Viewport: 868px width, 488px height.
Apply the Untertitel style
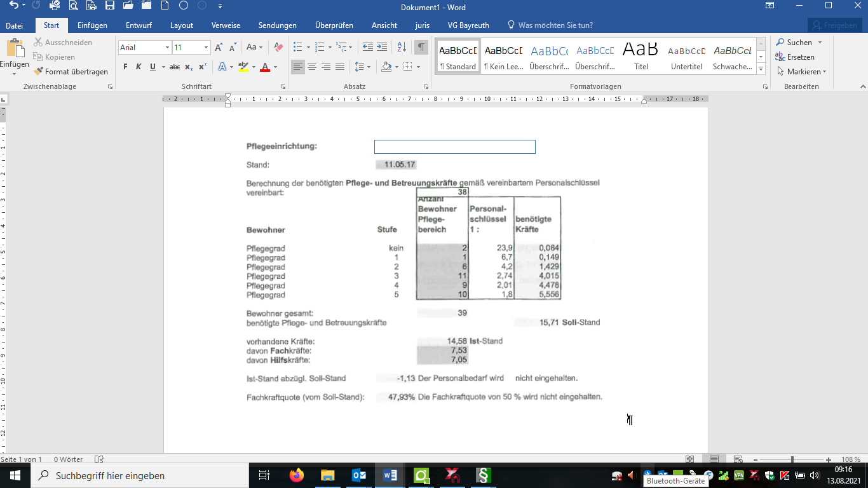pyautogui.click(x=687, y=56)
